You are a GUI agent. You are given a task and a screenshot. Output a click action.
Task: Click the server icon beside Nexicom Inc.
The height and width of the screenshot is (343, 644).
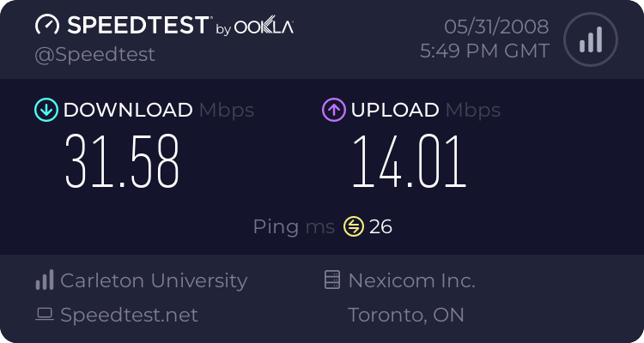point(332,280)
